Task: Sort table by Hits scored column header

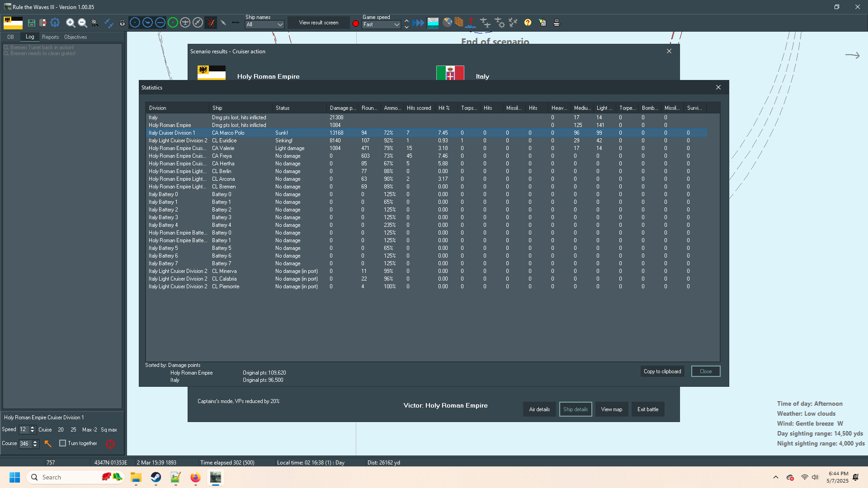Action: point(420,108)
